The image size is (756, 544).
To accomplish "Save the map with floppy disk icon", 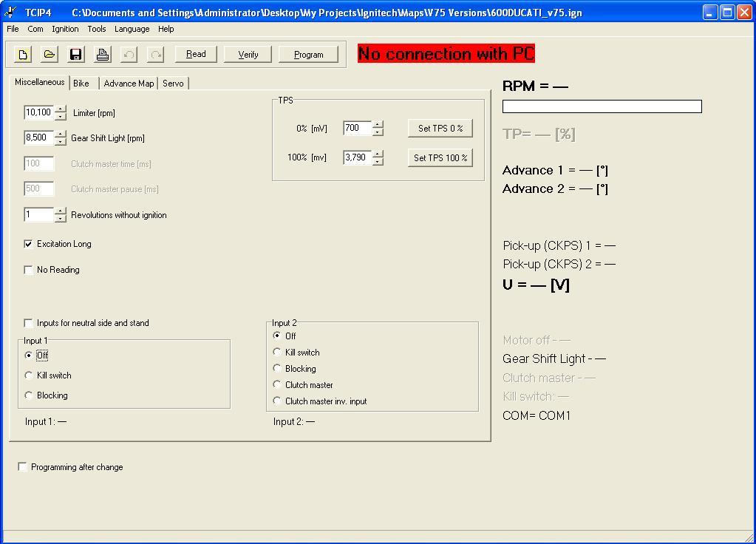I will [x=75, y=55].
